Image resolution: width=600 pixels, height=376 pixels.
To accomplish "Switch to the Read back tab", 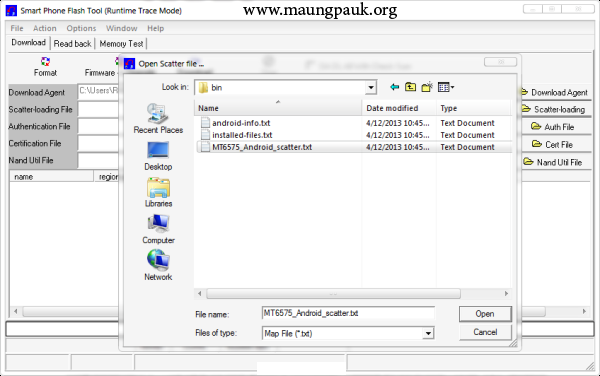I will 72,44.
